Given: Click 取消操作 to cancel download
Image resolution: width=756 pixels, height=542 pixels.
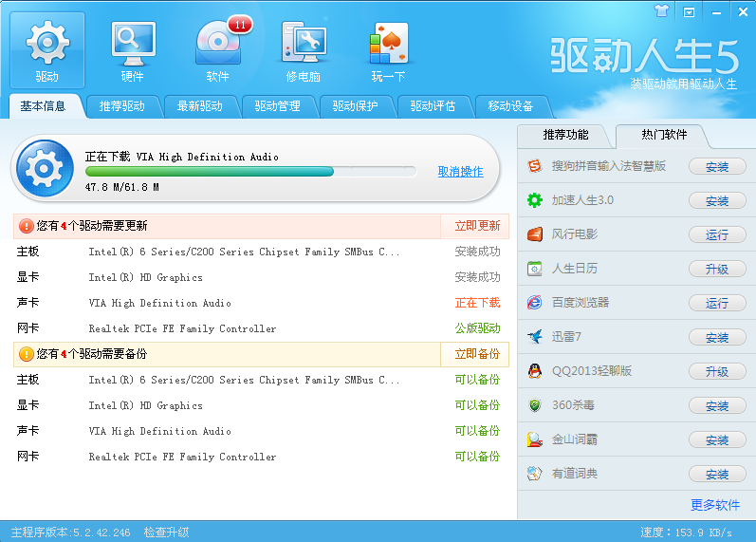Looking at the screenshot, I should tap(460, 172).
